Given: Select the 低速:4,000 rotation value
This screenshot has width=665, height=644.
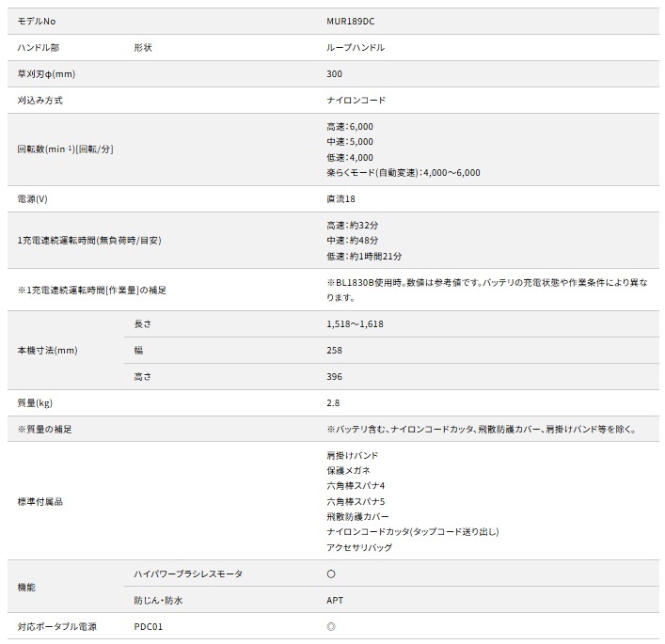Looking at the screenshot, I should [350, 157].
